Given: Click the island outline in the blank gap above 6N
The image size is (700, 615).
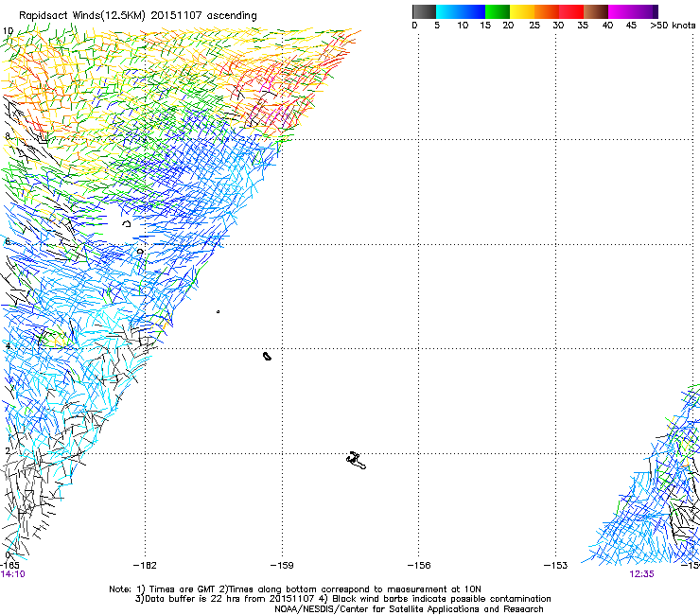Looking at the screenshot, I should coord(127,223).
